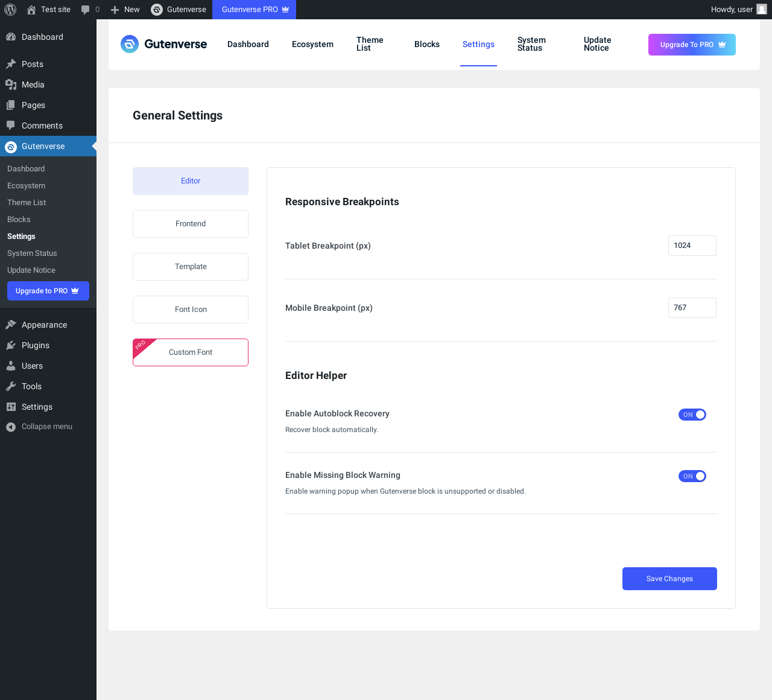Click the Appearance paintbrush icon
The image size is (772, 700).
point(11,325)
